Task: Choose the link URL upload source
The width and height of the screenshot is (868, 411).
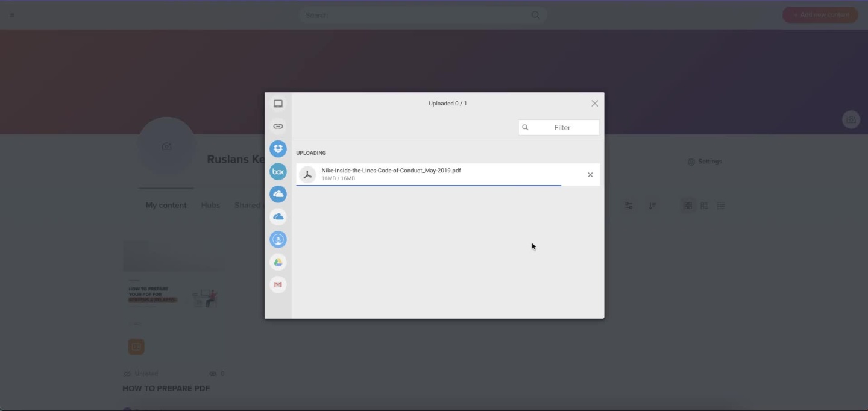Action: point(278,127)
